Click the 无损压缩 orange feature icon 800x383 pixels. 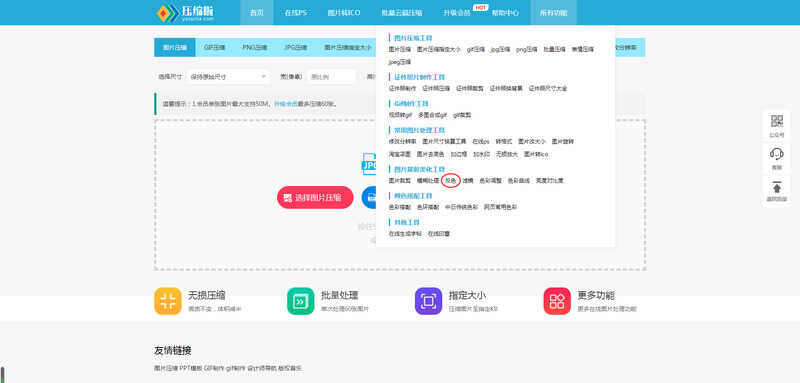(x=168, y=301)
